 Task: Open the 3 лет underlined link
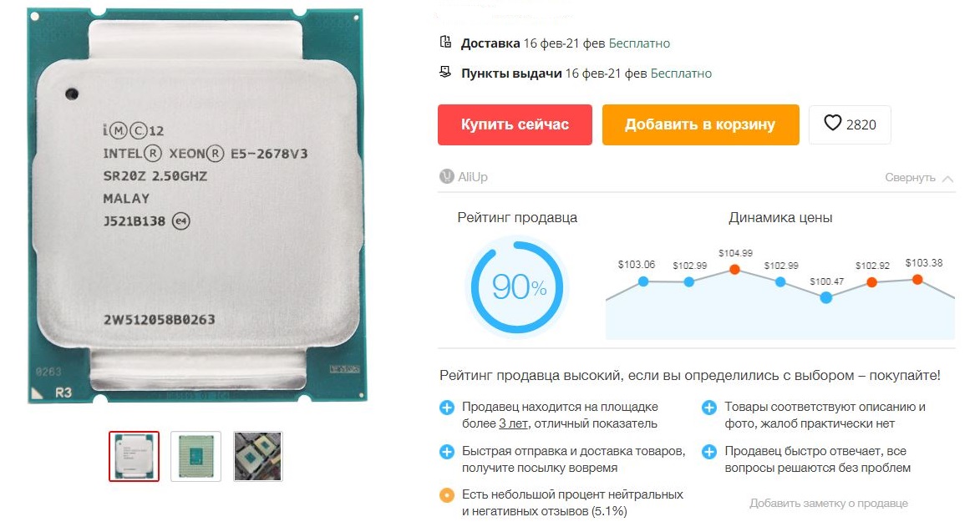513,423
